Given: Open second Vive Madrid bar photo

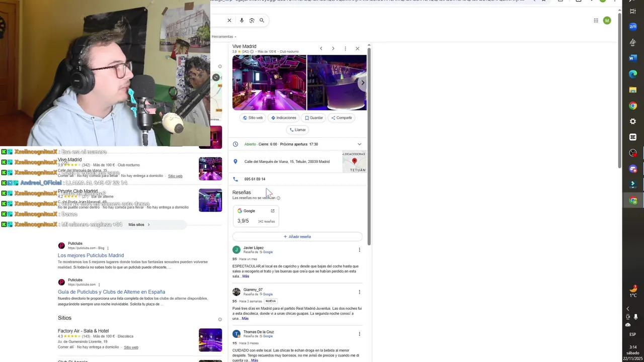Looking at the screenshot, I should tap(337, 82).
